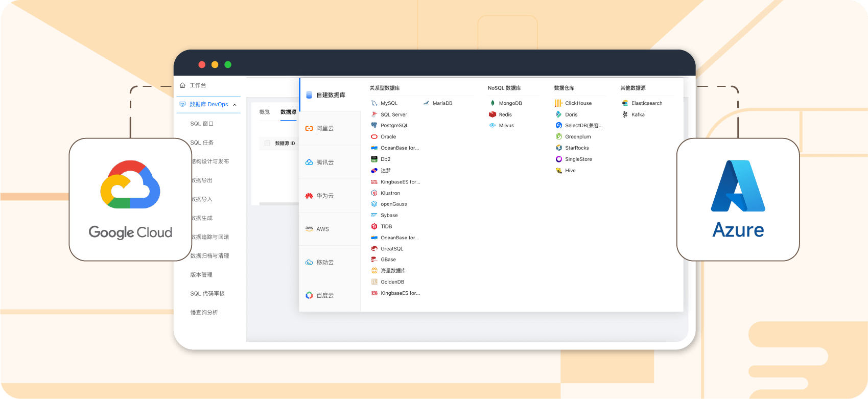Click the 数据仓库 column heading

click(564, 88)
